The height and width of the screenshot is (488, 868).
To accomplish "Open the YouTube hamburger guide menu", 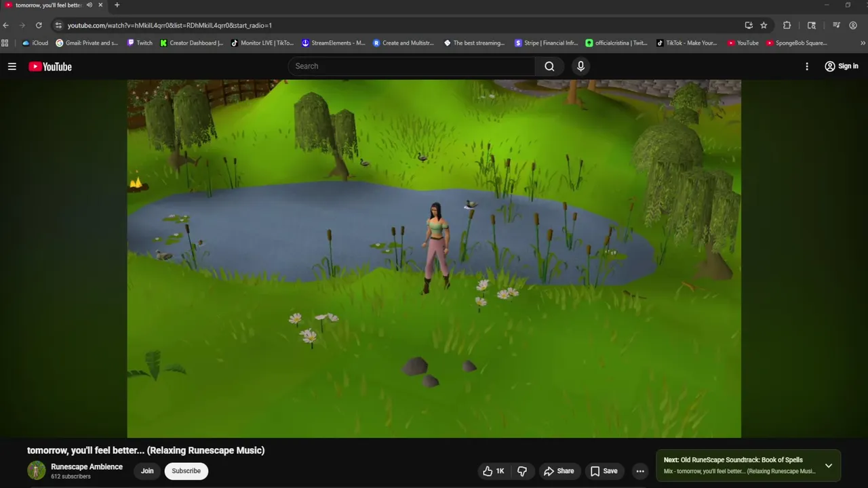I will [x=12, y=66].
